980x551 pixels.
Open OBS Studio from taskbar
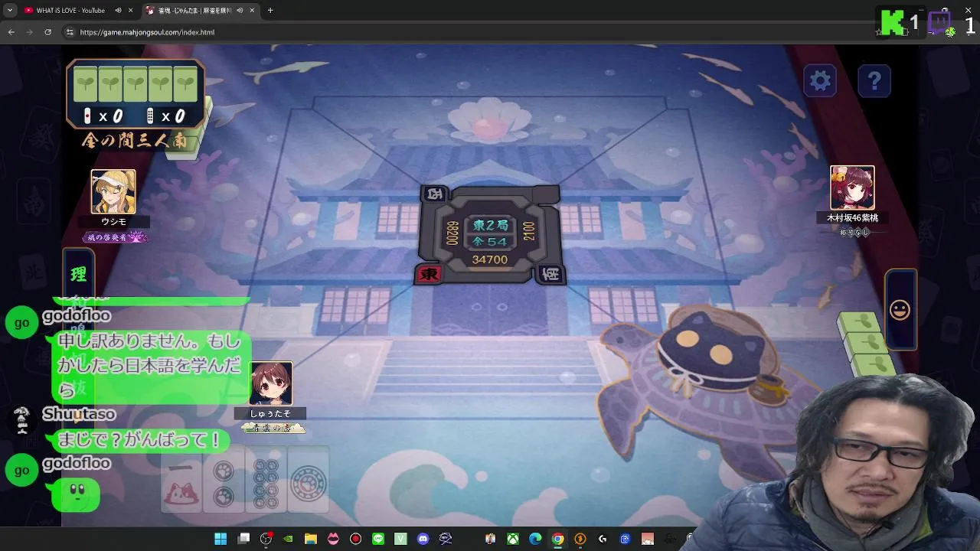(x=266, y=539)
